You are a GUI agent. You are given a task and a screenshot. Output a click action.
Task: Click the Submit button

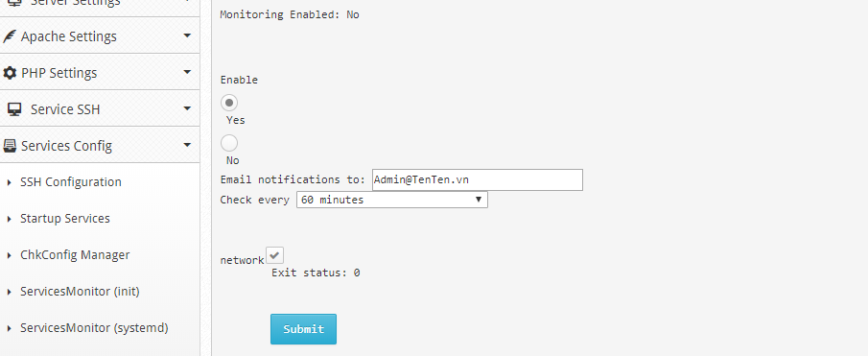(303, 329)
